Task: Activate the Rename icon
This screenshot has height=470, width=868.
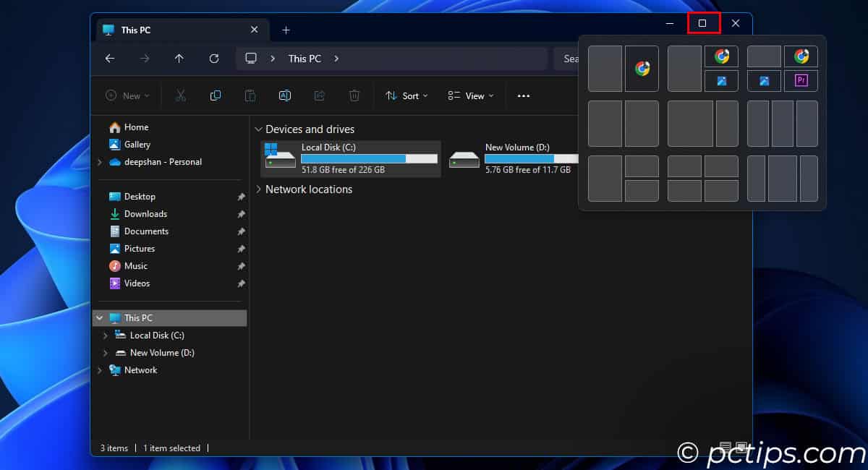Action: 284,95
